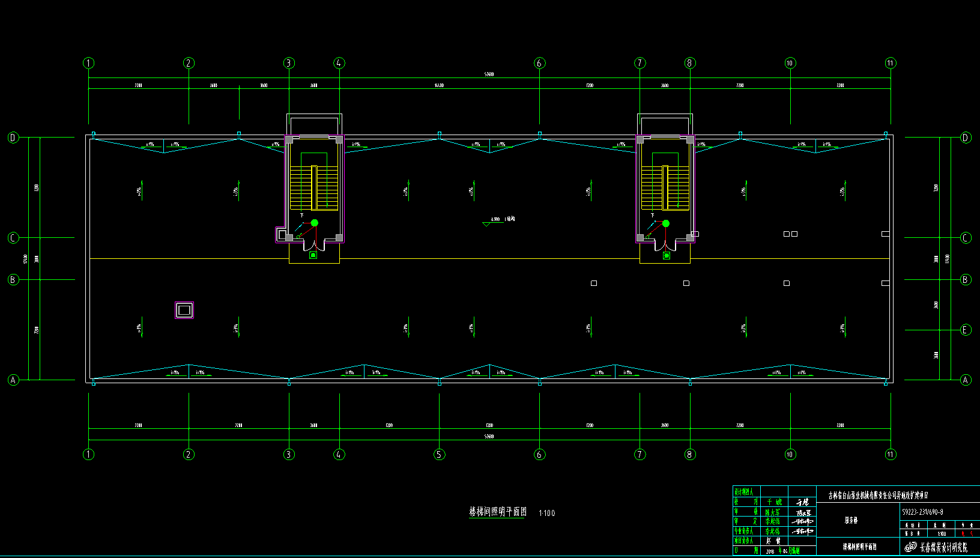This screenshot has height=558, width=980.
Task: Select the green ceiling light in left stairwell
Action: point(314,223)
